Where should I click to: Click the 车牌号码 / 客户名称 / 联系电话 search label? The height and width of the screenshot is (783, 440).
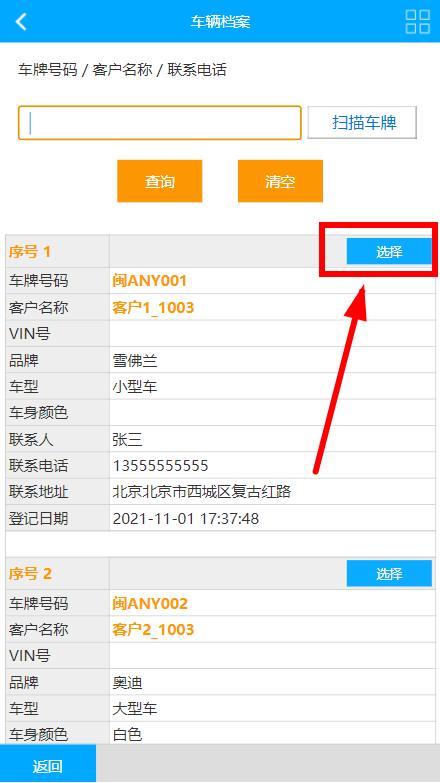pyautogui.click(x=122, y=69)
